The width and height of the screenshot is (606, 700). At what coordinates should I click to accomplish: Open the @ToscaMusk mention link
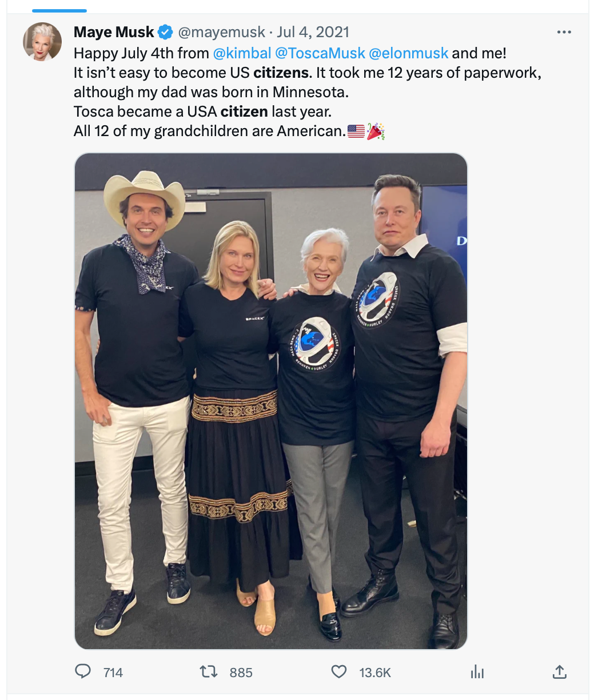coord(320,53)
